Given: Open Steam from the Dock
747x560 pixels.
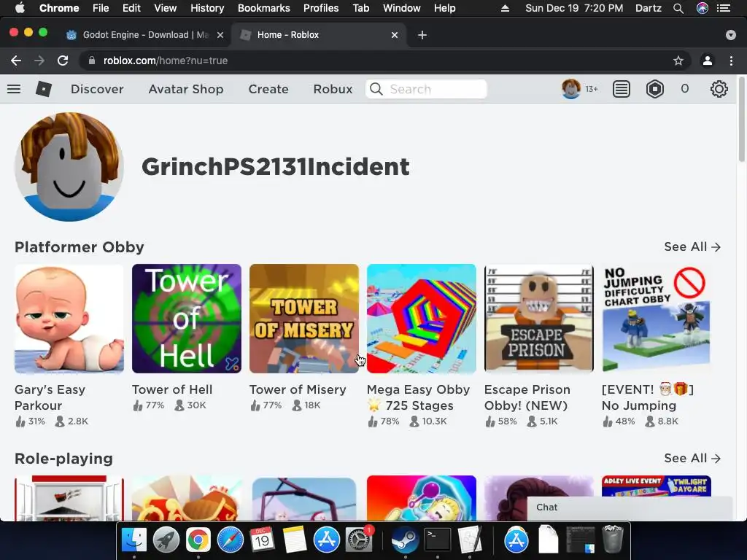Looking at the screenshot, I should [x=406, y=540].
